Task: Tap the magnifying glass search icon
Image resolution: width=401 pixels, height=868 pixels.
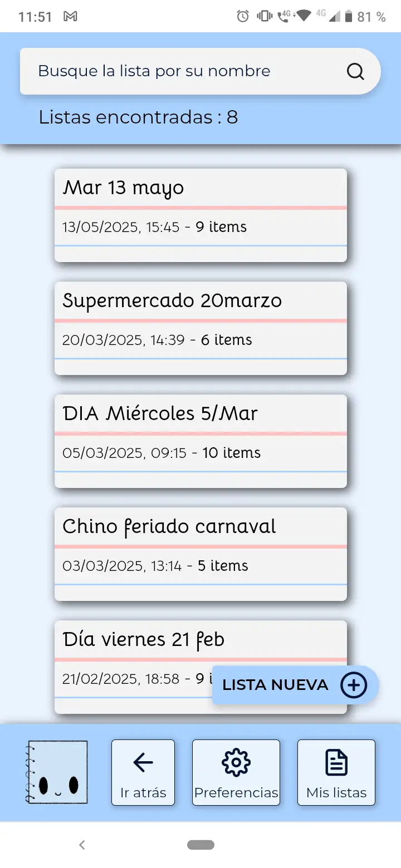Action: click(x=355, y=72)
